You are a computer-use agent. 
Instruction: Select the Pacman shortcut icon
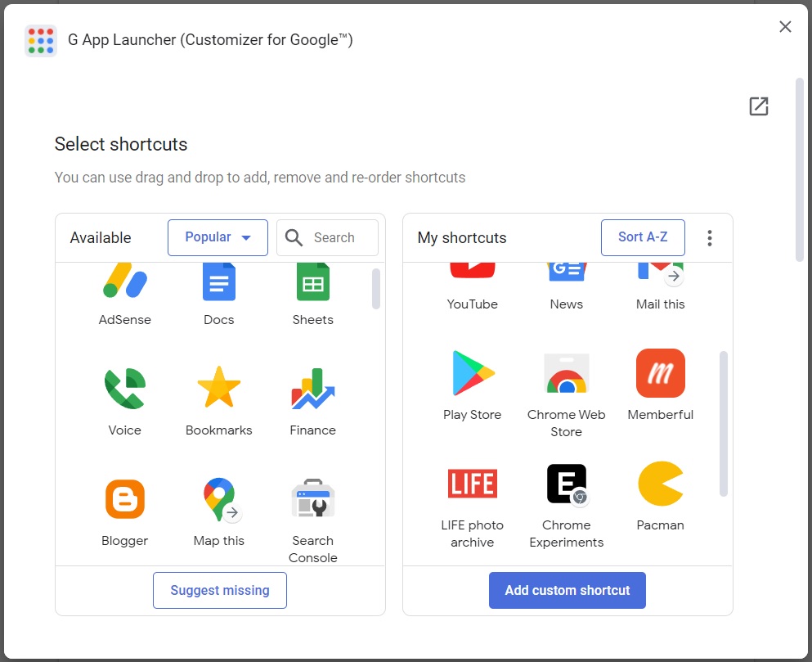click(660, 484)
